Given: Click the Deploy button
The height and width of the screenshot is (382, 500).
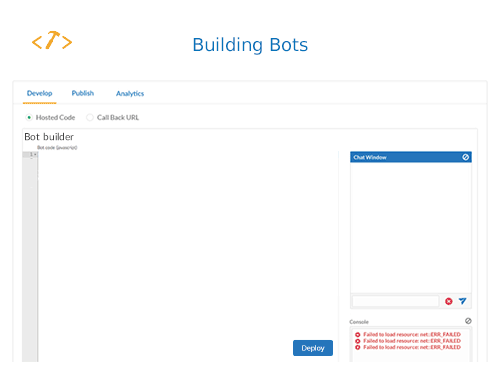Looking at the screenshot, I should point(313,348).
